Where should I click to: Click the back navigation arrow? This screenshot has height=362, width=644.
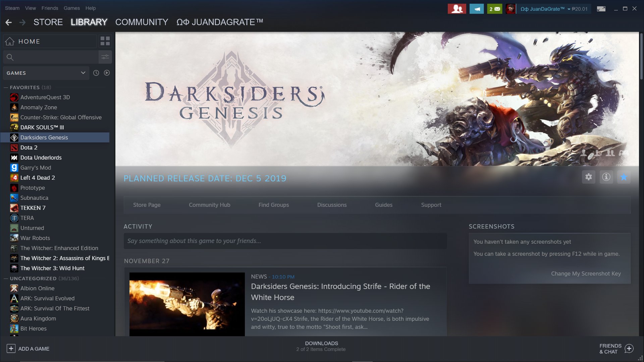point(9,22)
